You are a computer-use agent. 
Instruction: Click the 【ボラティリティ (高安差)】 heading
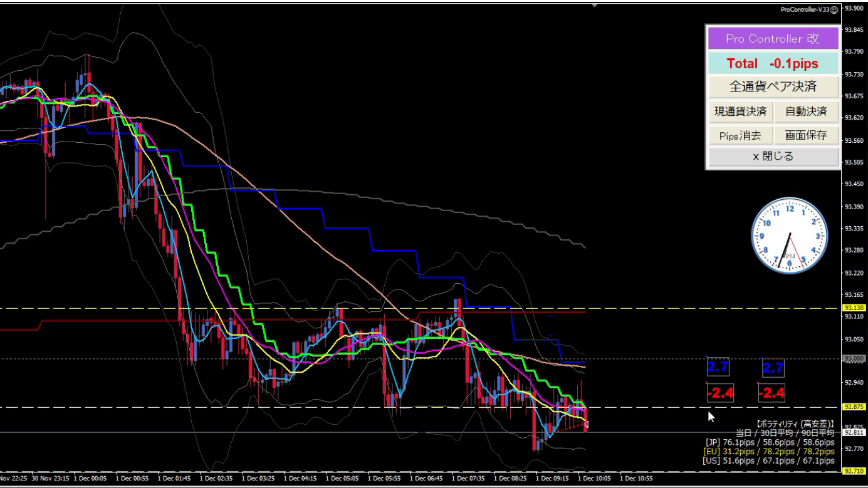795,424
